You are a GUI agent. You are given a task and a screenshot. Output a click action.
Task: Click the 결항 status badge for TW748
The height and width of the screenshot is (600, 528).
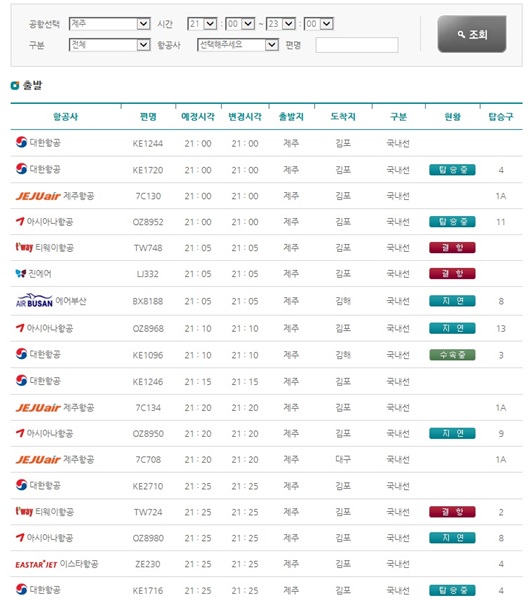coord(452,248)
